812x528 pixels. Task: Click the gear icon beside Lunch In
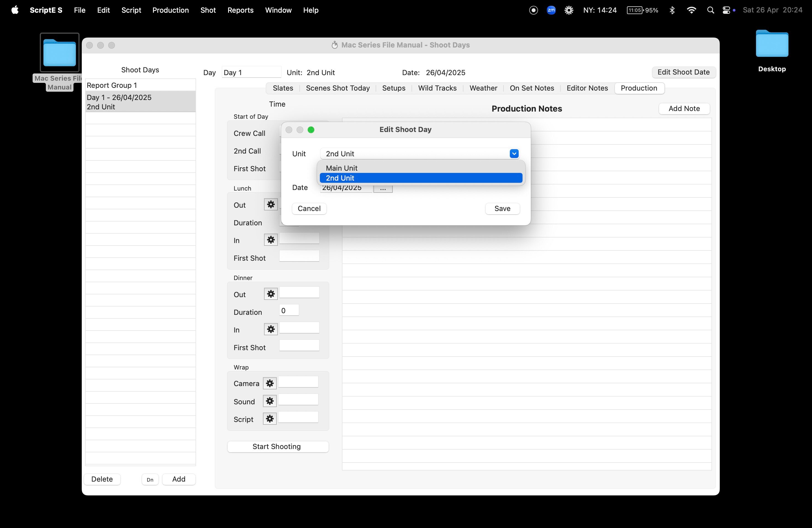click(271, 240)
